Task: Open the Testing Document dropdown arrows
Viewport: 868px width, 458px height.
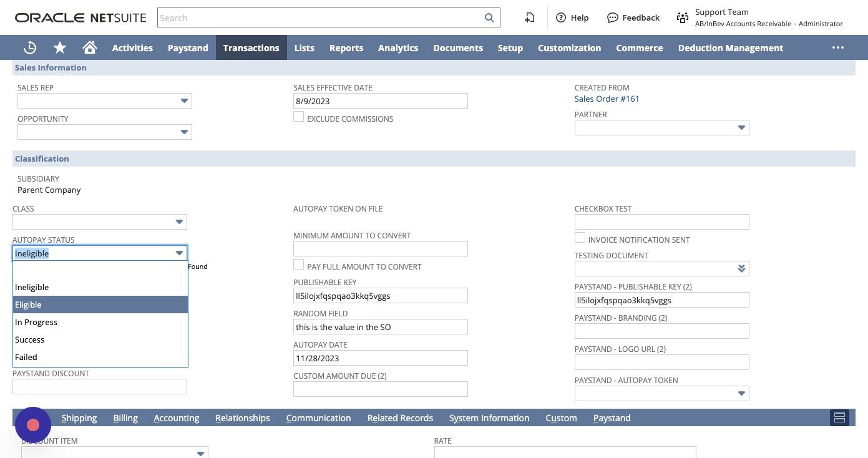Action: 741,269
